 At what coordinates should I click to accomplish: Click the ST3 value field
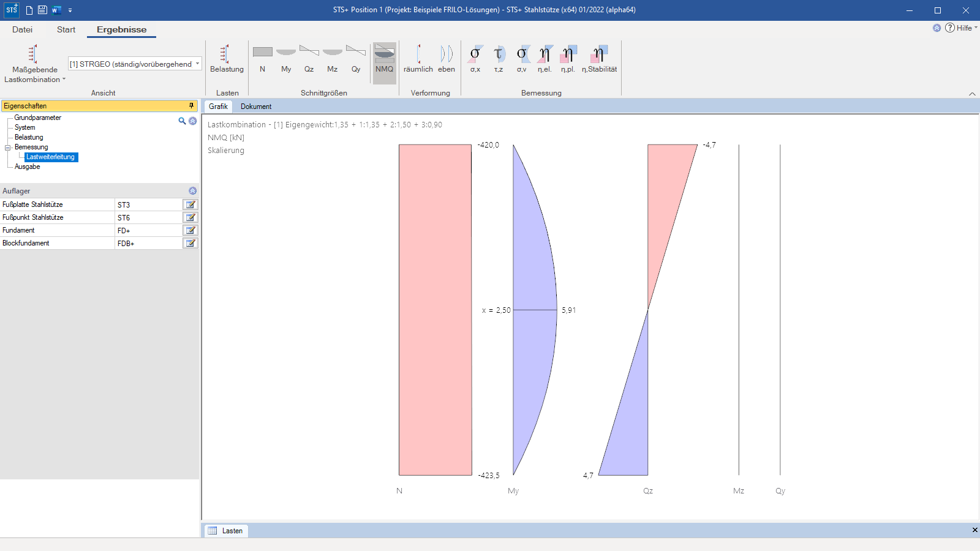coord(149,204)
